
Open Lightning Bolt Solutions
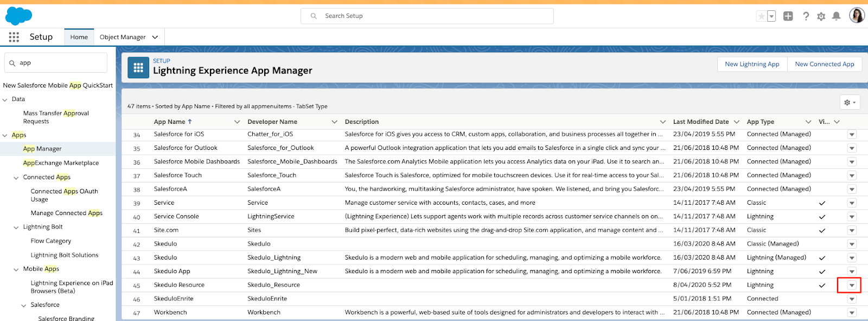(65, 255)
